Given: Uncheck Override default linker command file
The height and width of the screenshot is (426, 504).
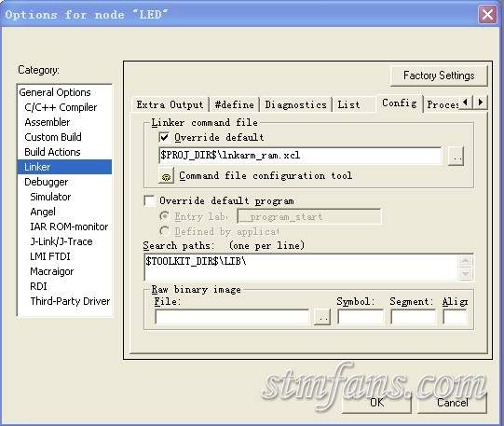Looking at the screenshot, I should pos(164,138).
